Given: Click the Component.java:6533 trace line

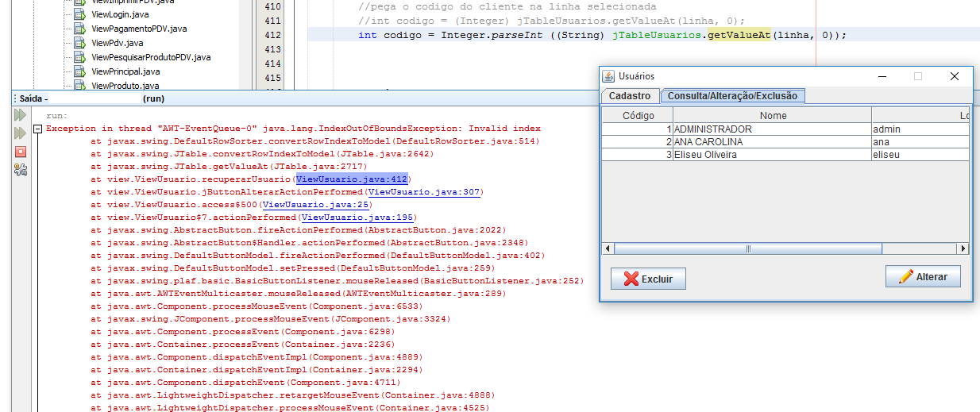Looking at the screenshot, I should pyautogui.click(x=257, y=306).
